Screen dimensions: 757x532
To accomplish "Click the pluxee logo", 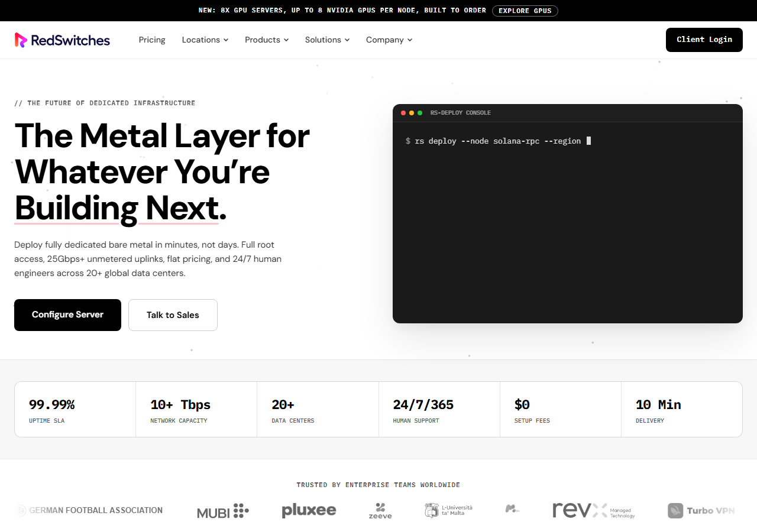I will coord(309,511).
